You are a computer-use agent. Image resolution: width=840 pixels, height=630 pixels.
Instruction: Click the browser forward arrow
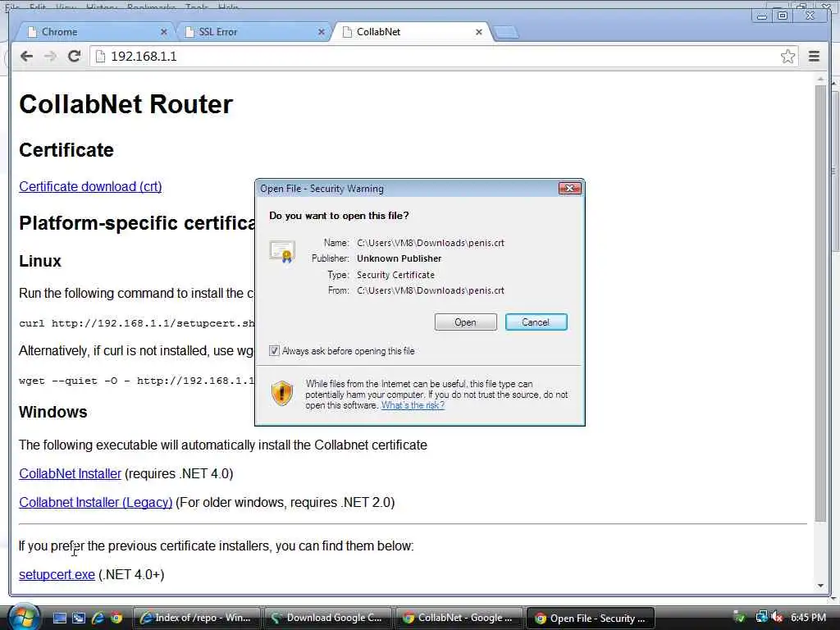click(x=50, y=57)
